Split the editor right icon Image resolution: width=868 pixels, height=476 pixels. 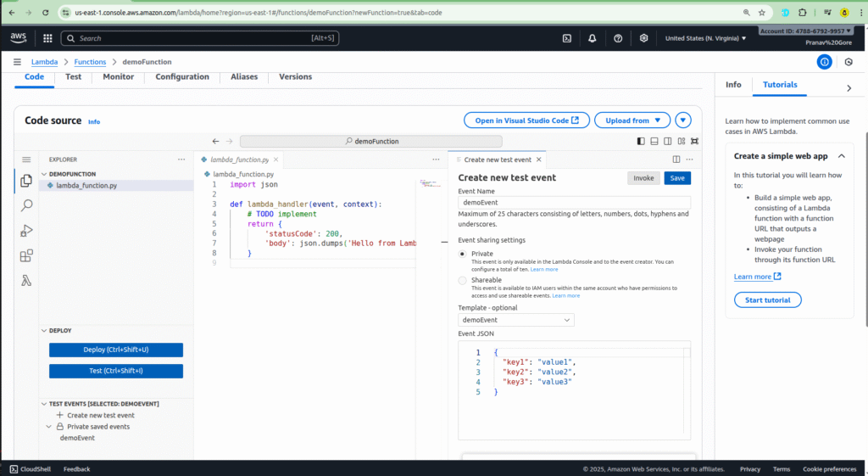[676, 160]
